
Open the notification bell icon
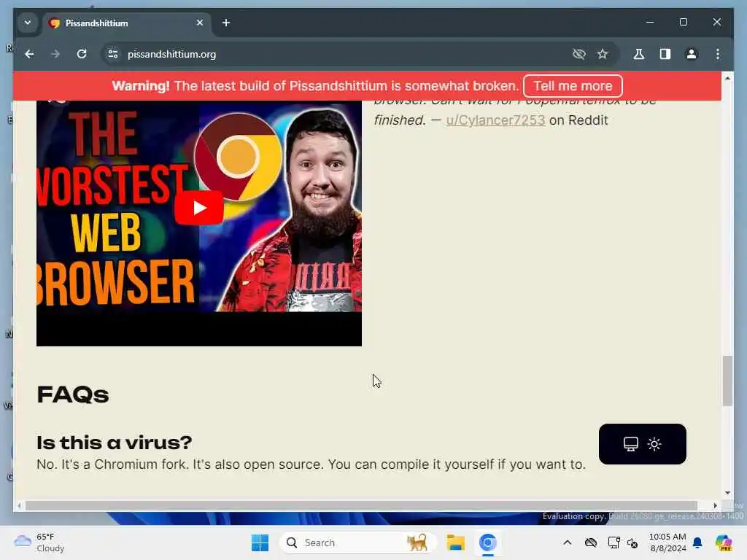(697, 542)
